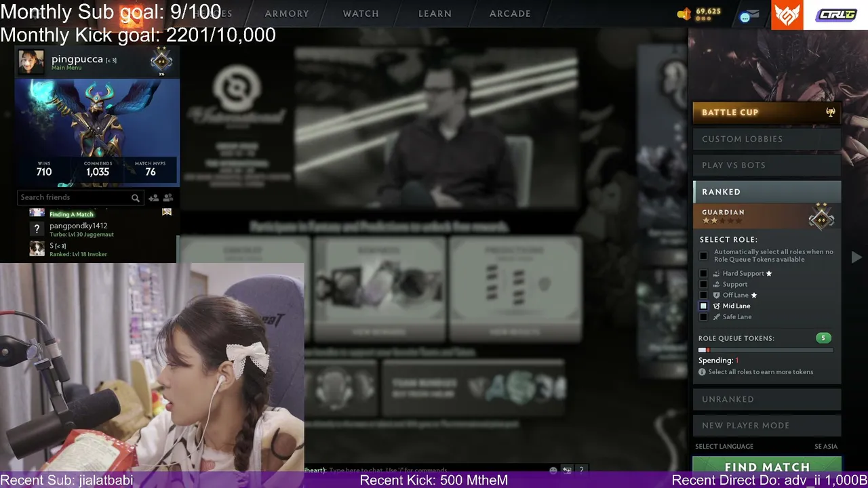Open the shards currency icon
Image resolution: width=868 pixels, height=488 pixels.
pos(684,14)
